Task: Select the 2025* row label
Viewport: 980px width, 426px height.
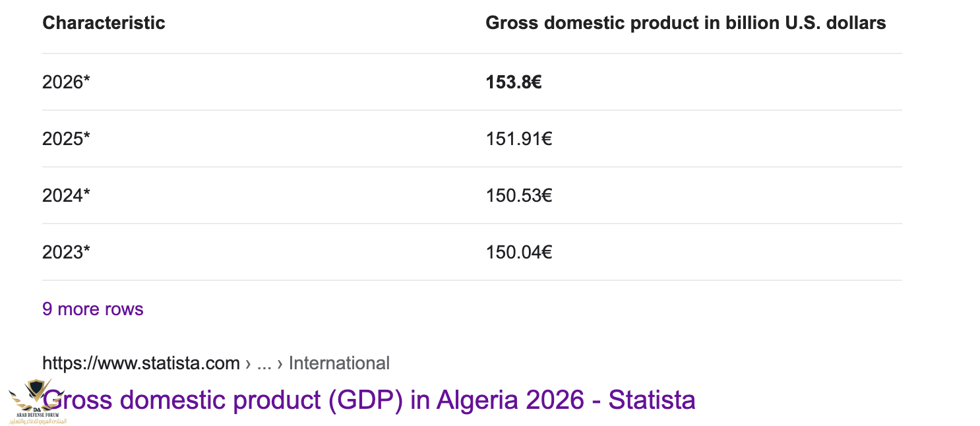Action: (x=66, y=139)
